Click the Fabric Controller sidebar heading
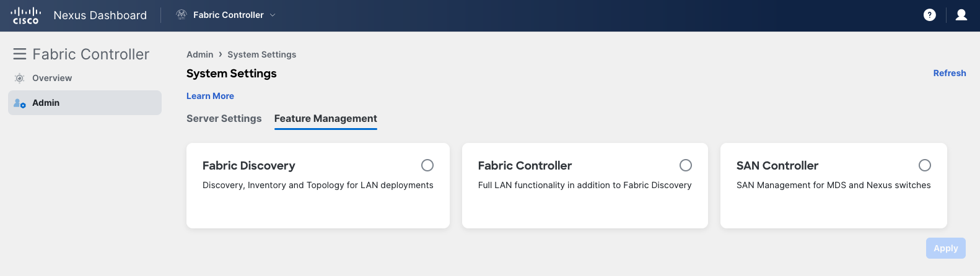 click(x=91, y=54)
